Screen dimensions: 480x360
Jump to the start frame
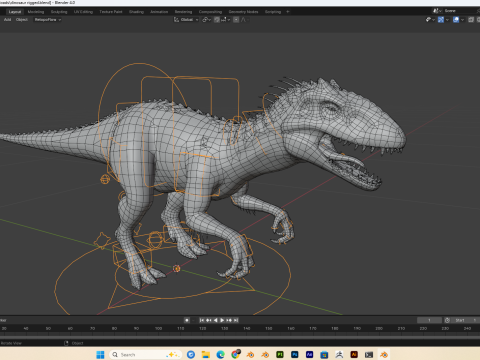[x=202, y=320]
